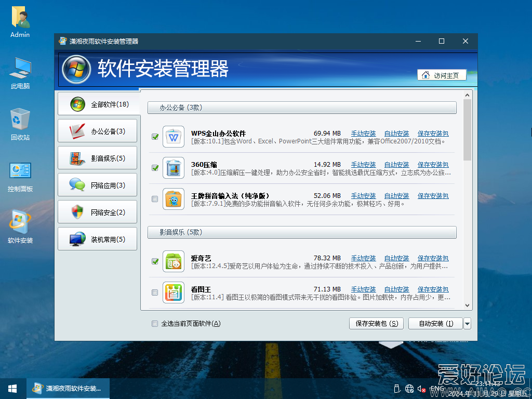Click the software list scrollbar thumb
The height and width of the screenshot is (399, 532).
467,129
